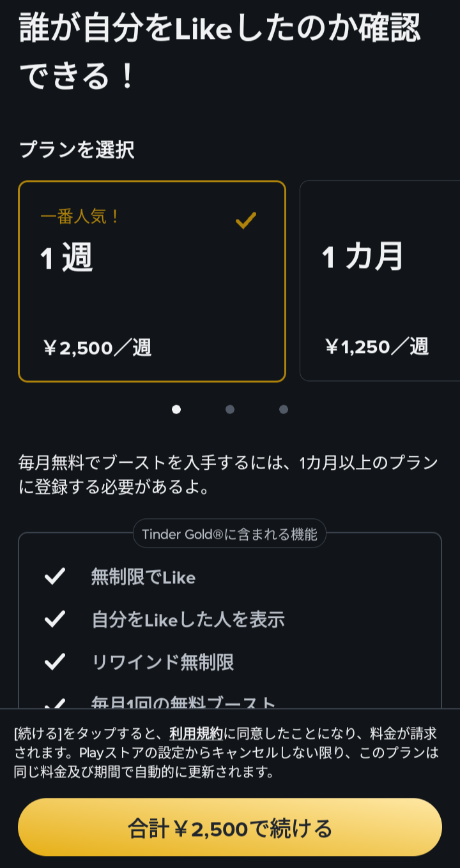The height and width of the screenshot is (868, 460).
Task: Tap the 無制限でLike feature text
Action: click(143, 578)
